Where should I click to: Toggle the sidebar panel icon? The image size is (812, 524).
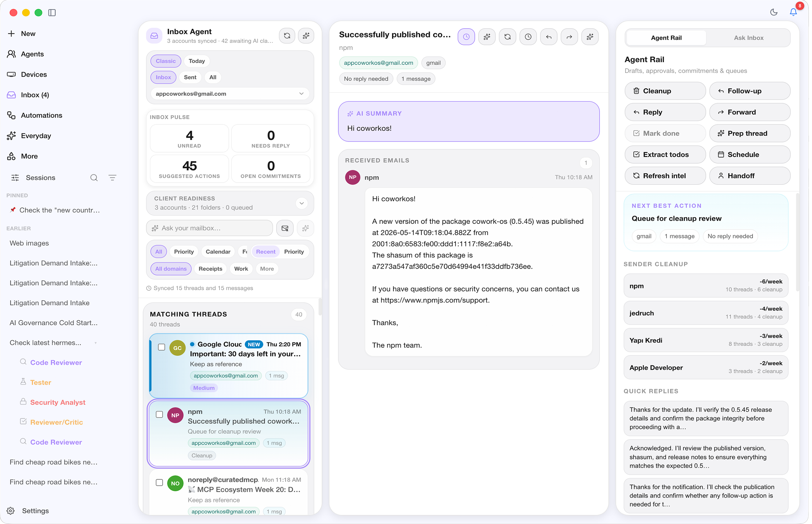[x=52, y=13]
